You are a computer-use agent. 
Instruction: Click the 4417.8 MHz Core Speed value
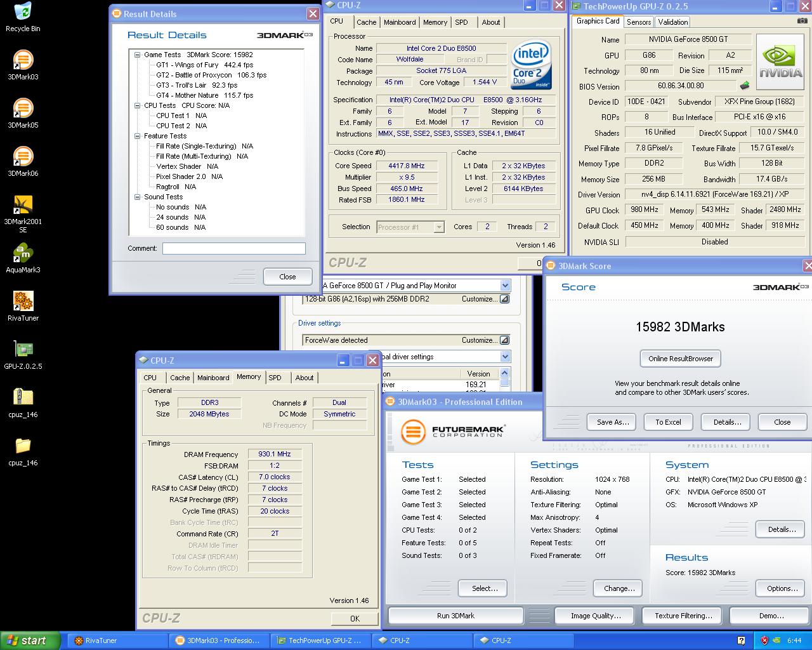pyautogui.click(x=406, y=166)
